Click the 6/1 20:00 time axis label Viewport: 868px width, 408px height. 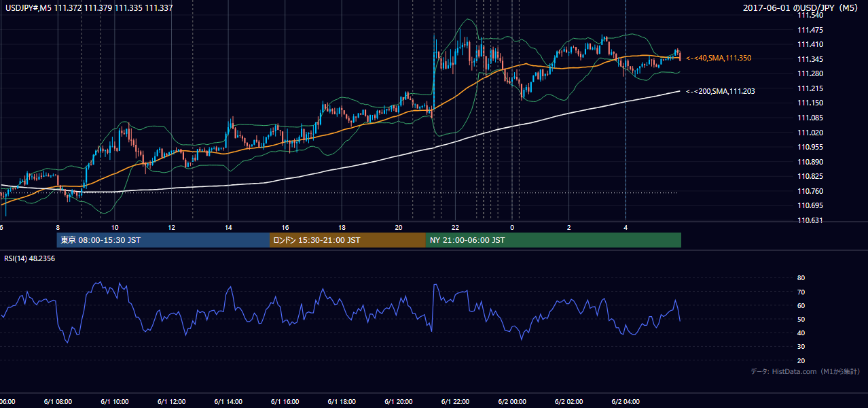399,401
